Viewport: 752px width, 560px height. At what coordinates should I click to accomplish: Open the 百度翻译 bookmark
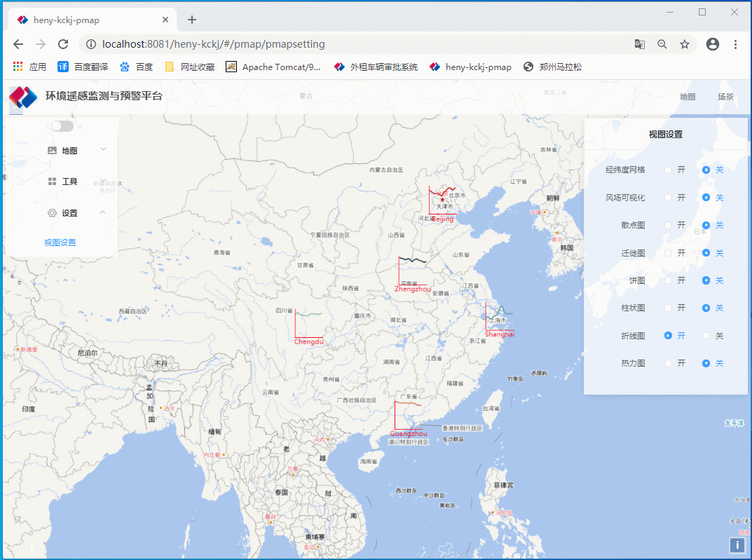click(83, 67)
